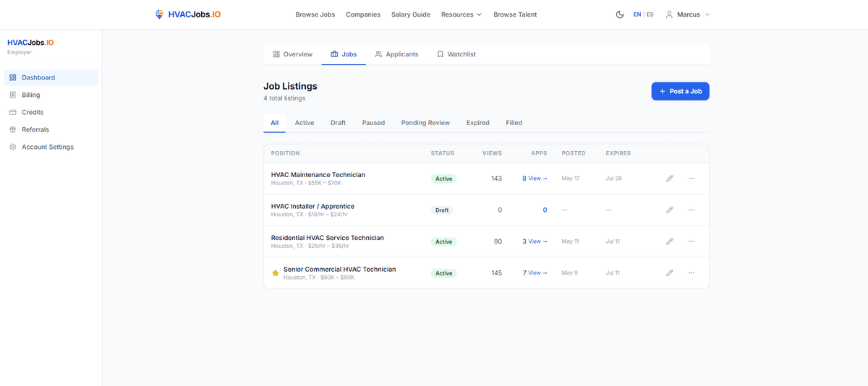Image resolution: width=868 pixels, height=386 pixels.
Task: Select Dashboard in the sidebar
Action: 51,77
